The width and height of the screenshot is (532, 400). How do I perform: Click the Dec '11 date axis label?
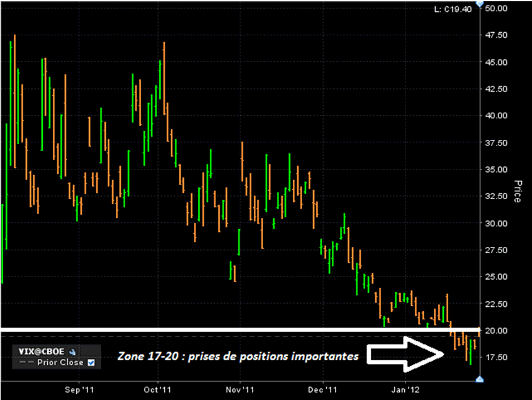[x=322, y=389]
